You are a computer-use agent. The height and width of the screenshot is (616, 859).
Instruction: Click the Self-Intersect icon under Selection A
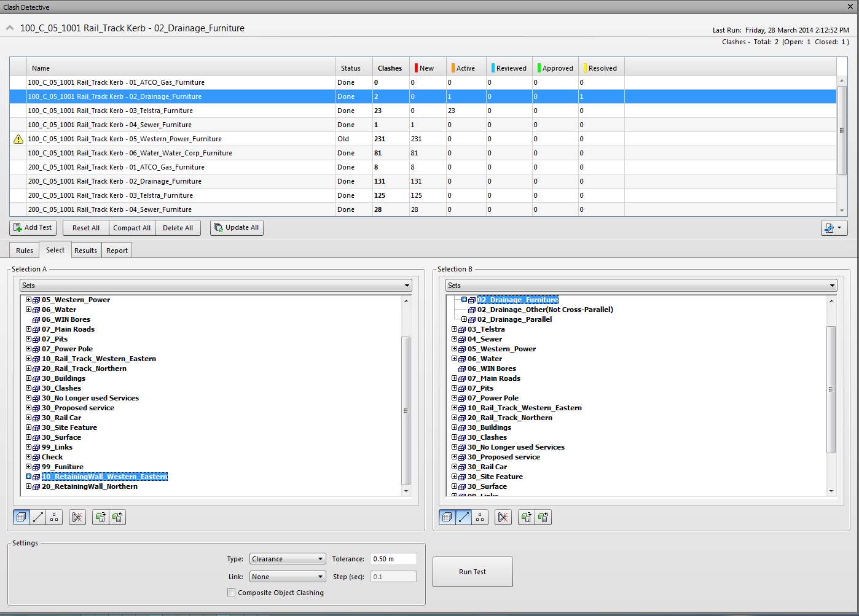click(77, 517)
